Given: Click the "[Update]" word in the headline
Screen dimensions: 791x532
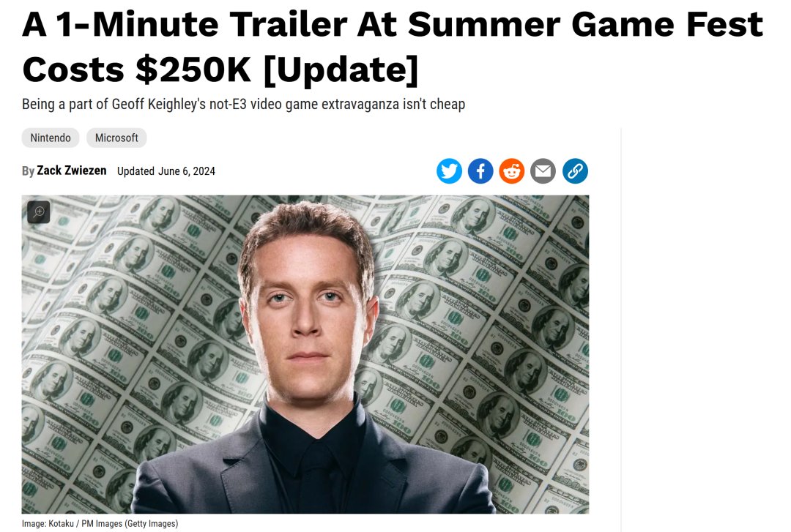Looking at the screenshot, I should (x=341, y=70).
